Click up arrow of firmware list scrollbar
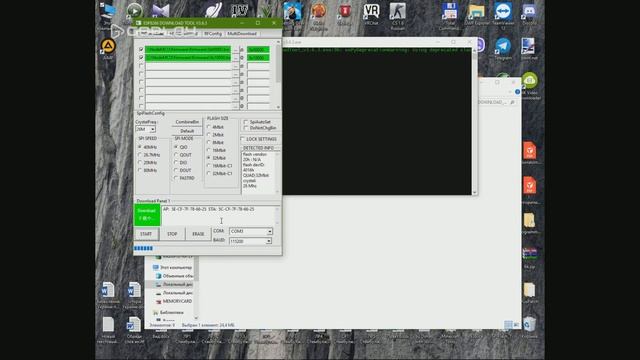This screenshot has width=640, height=360. (278, 42)
